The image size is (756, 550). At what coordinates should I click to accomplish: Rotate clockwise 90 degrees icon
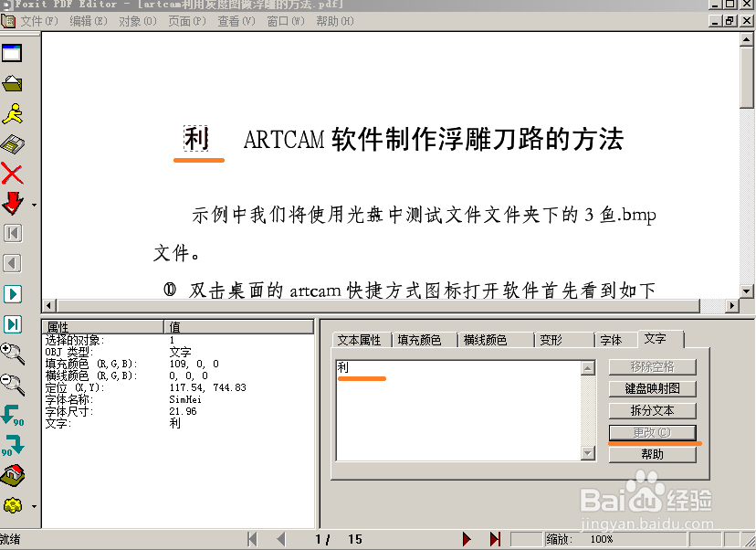(x=12, y=445)
